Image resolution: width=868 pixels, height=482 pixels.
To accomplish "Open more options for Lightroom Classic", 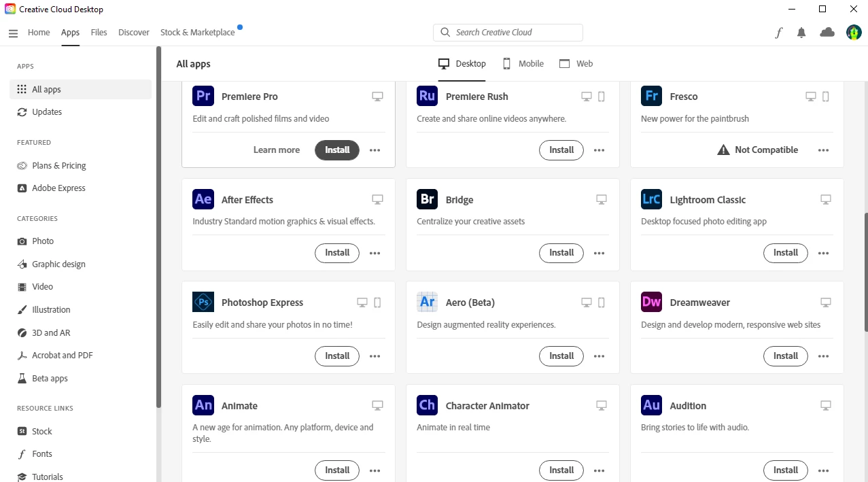I will coord(824,253).
